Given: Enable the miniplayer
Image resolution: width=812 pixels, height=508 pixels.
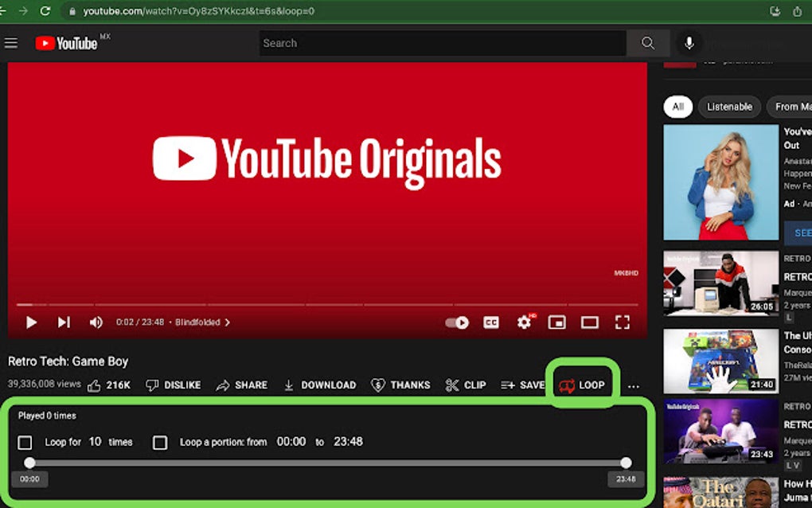Looking at the screenshot, I should click(556, 322).
